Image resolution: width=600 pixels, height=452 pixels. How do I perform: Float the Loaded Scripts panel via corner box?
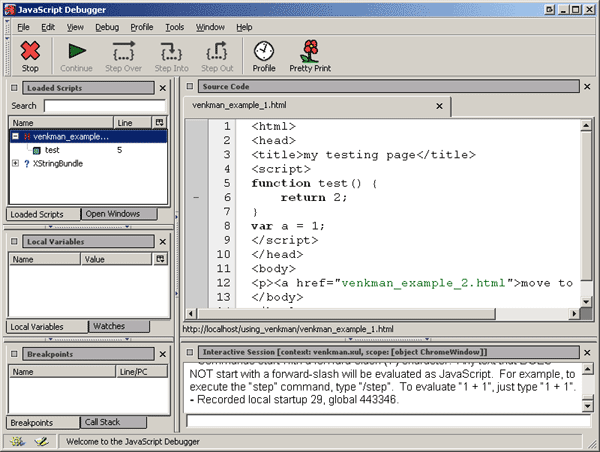click(x=14, y=88)
